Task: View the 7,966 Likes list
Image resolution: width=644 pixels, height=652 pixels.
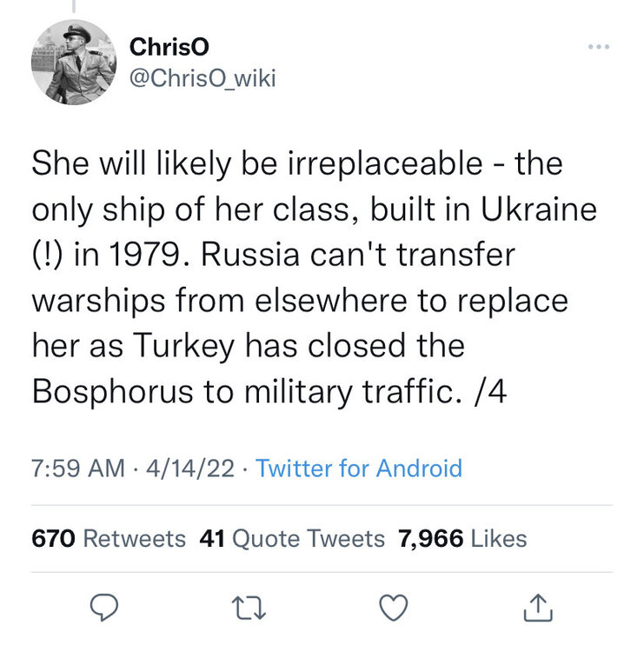Action: [462, 538]
